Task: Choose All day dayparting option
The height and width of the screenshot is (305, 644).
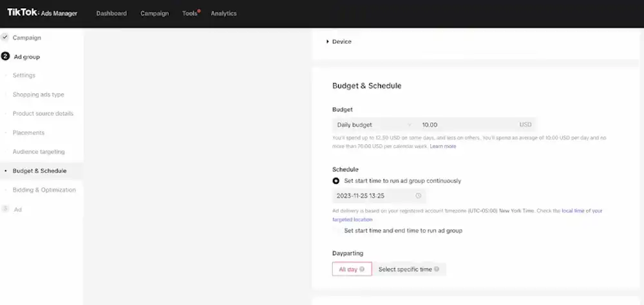Action: (352, 270)
